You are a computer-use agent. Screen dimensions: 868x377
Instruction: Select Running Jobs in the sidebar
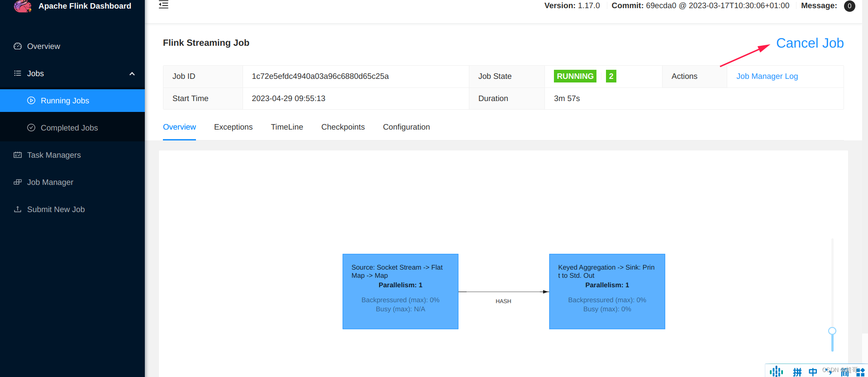[72, 101]
